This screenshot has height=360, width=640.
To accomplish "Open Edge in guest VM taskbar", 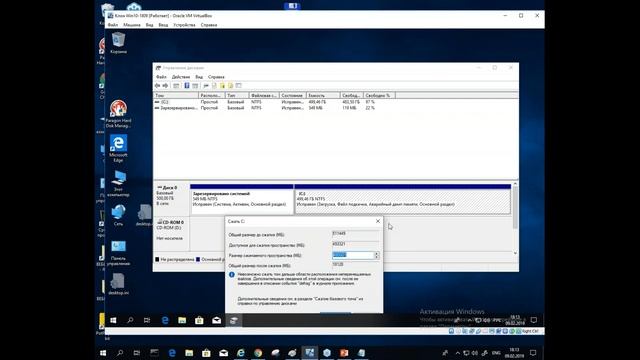I will coord(165,320).
